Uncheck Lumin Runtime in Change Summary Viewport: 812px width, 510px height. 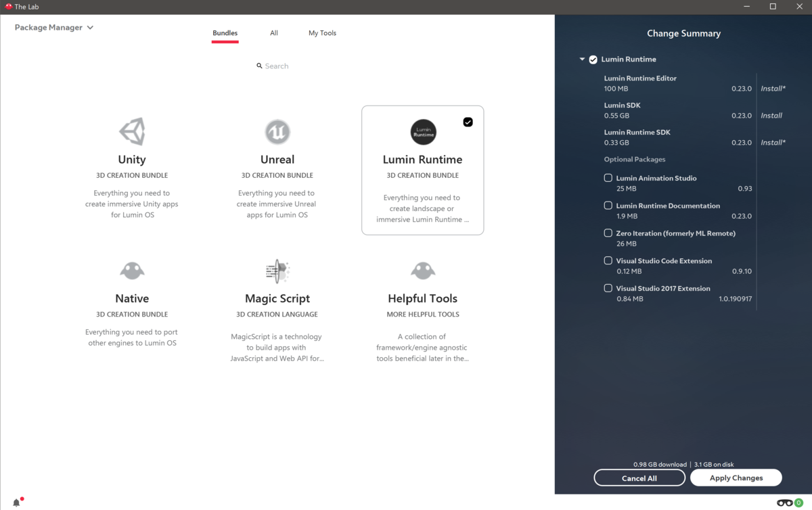pyautogui.click(x=593, y=60)
